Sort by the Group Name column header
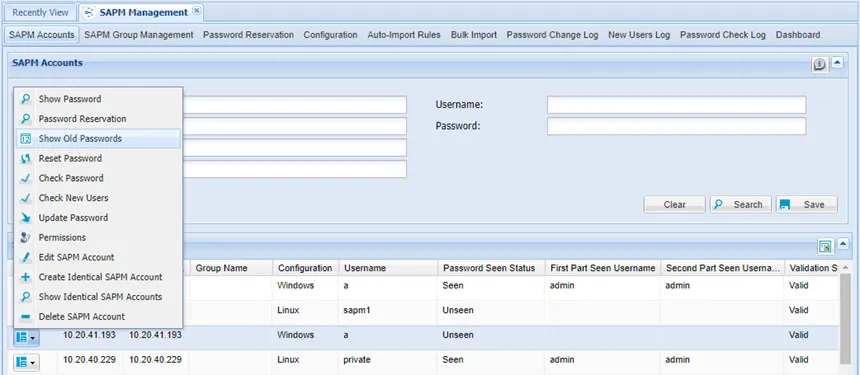The image size is (860, 375). pyautogui.click(x=232, y=268)
